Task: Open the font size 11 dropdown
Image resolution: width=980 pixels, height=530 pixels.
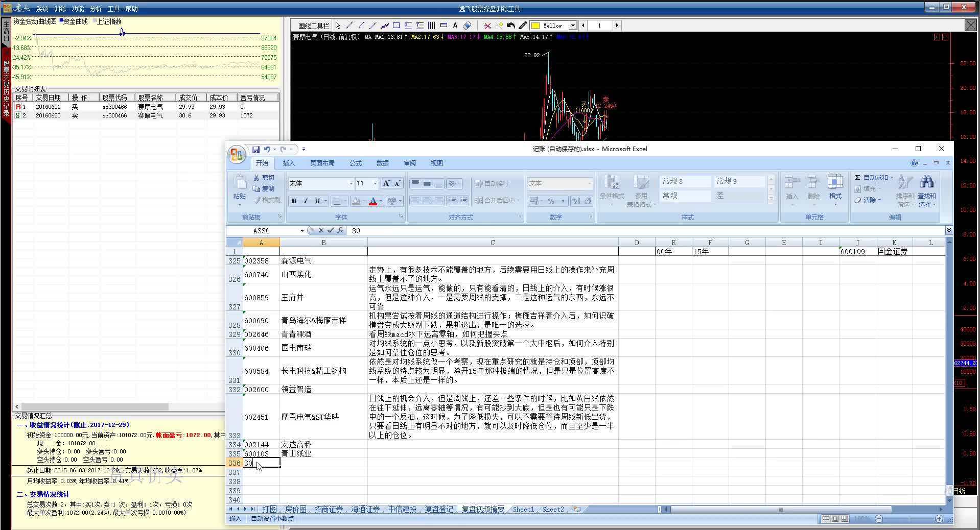Action: 375,183
